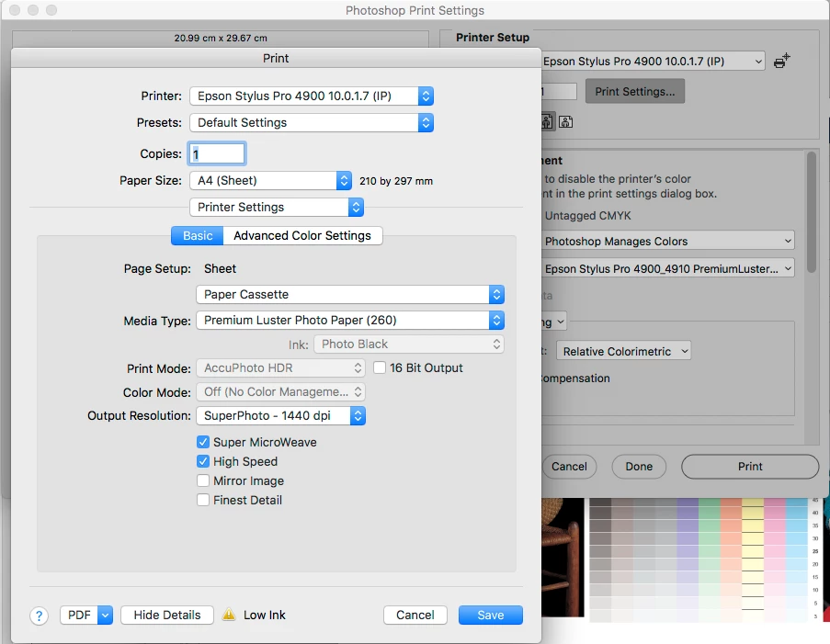
Task: Open the PDF menu arrow
Action: click(x=106, y=615)
